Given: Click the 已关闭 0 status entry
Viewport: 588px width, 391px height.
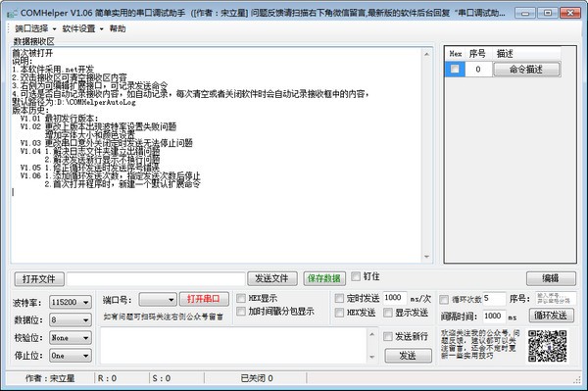Looking at the screenshot, I should click(257, 378).
